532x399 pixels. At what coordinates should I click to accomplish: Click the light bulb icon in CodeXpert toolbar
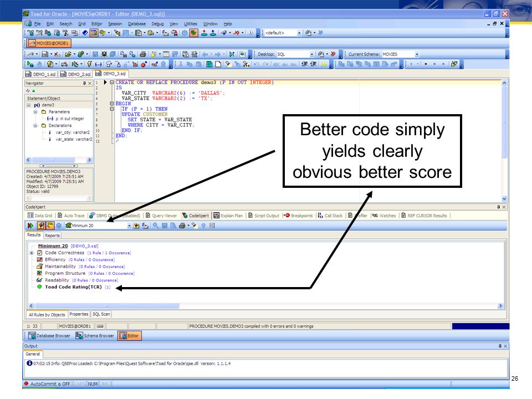pos(203,226)
